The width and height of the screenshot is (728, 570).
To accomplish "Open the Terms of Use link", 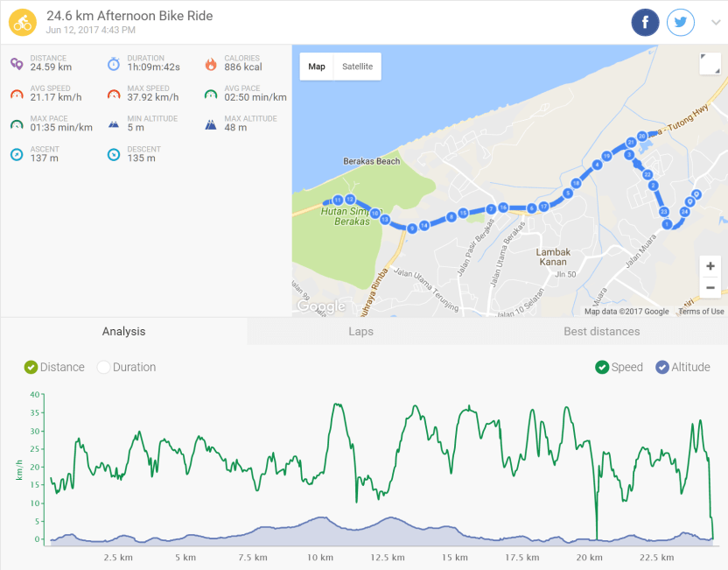I will [x=701, y=312].
